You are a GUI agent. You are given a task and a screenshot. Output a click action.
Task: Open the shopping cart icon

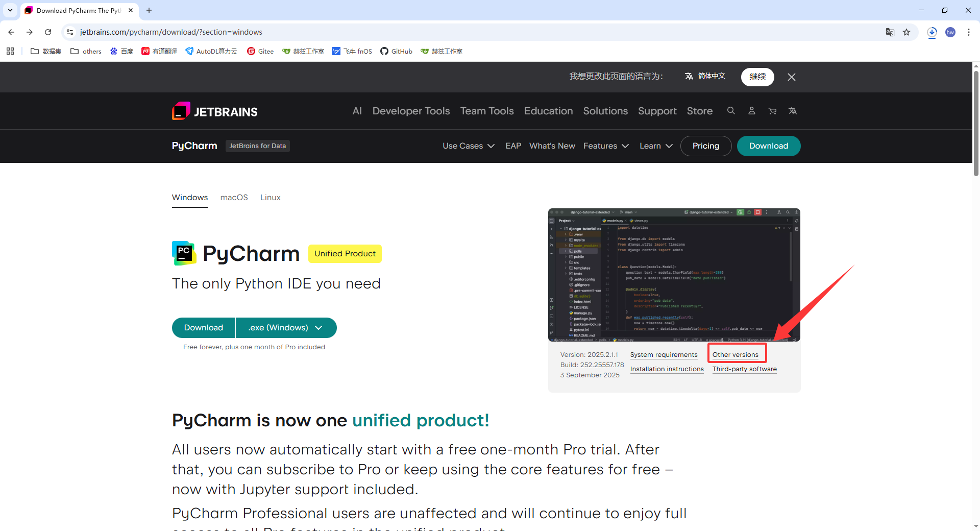pos(772,111)
